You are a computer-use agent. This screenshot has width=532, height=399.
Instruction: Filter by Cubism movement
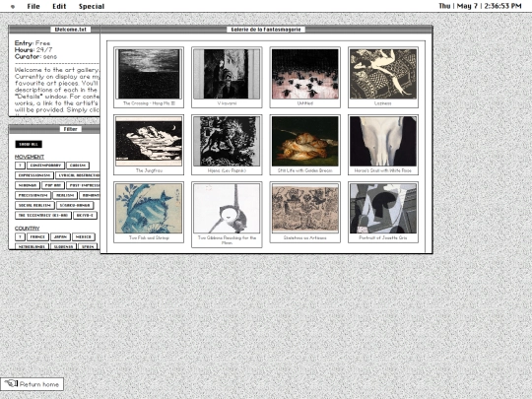point(78,166)
